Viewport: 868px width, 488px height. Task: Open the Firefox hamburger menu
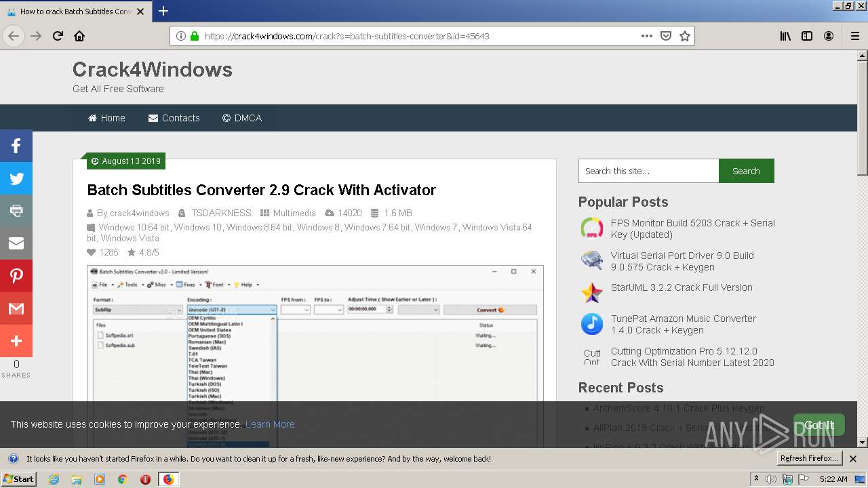(x=855, y=36)
